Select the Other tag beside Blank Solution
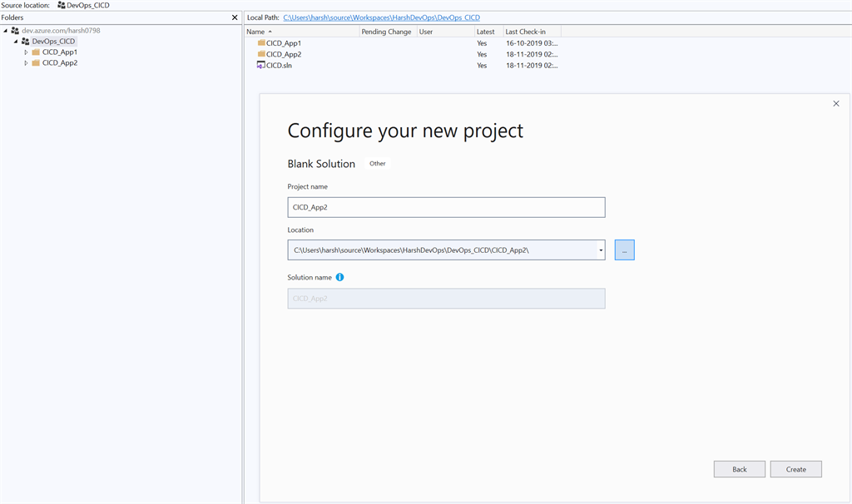The width and height of the screenshot is (852, 504). [x=377, y=163]
